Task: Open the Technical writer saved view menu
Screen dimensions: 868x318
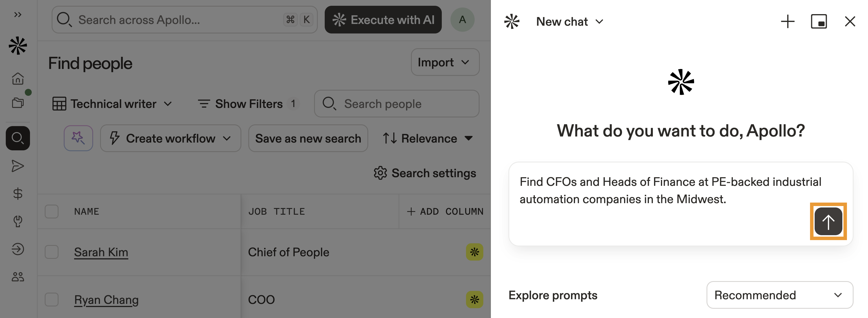Action: pyautogui.click(x=113, y=104)
